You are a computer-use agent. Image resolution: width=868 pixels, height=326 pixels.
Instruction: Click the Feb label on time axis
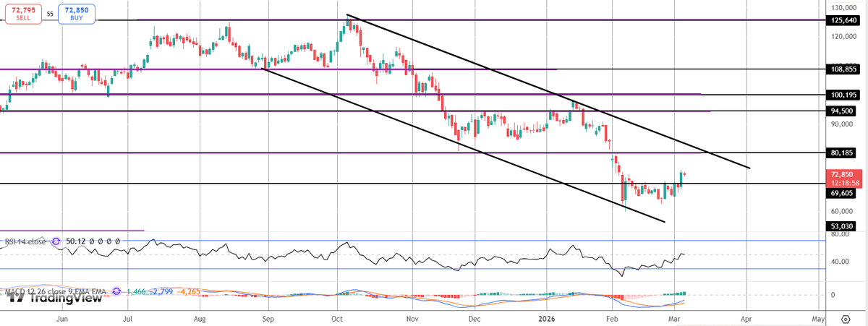[x=612, y=318]
